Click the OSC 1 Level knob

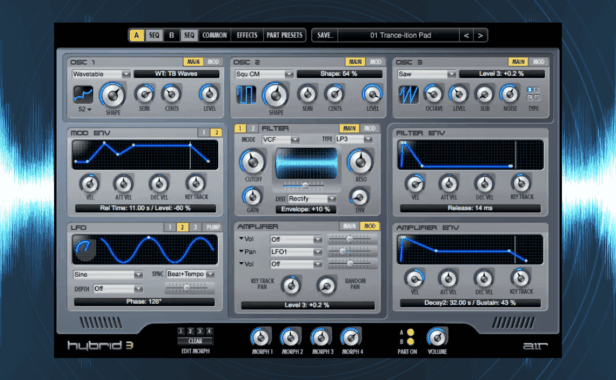point(209,94)
